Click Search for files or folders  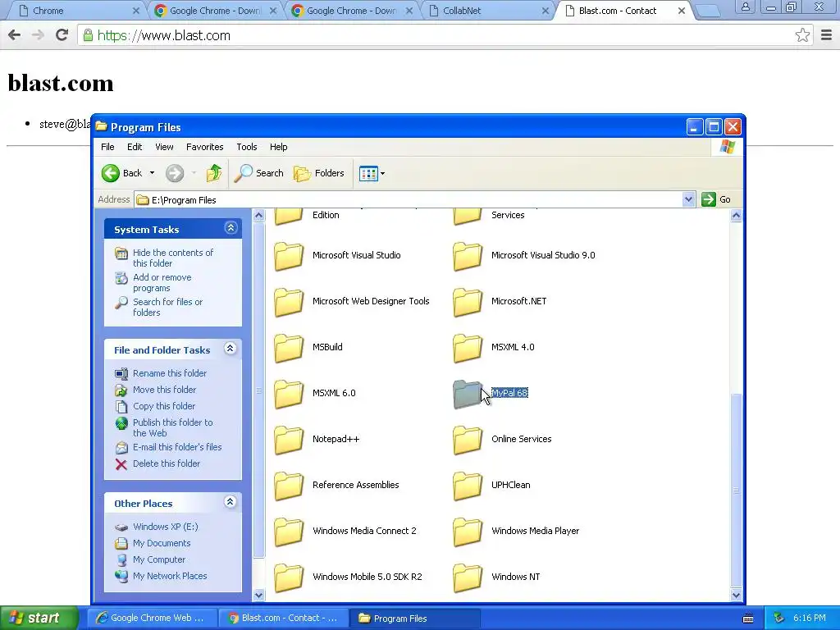167,307
